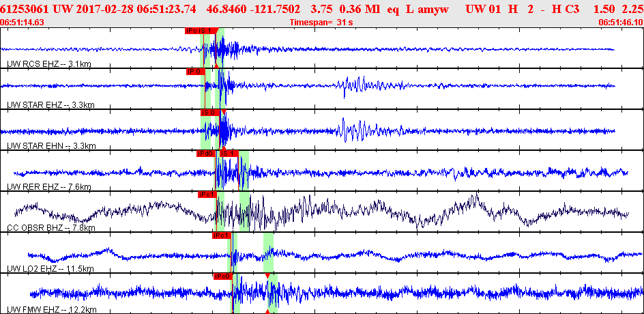Click the red triangle marker atop FMW EHZ trace
Viewport: 644px width, 314px height.
[x=267, y=275]
